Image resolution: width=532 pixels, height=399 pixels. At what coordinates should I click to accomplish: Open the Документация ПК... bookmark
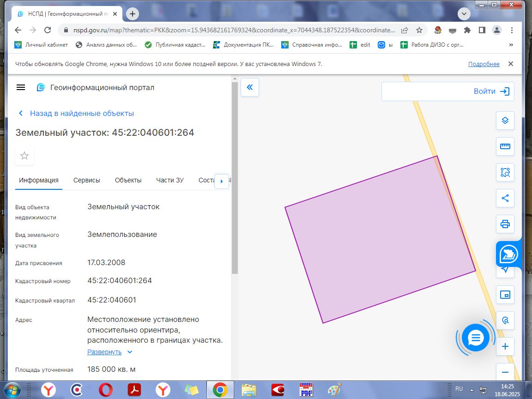[243, 45]
